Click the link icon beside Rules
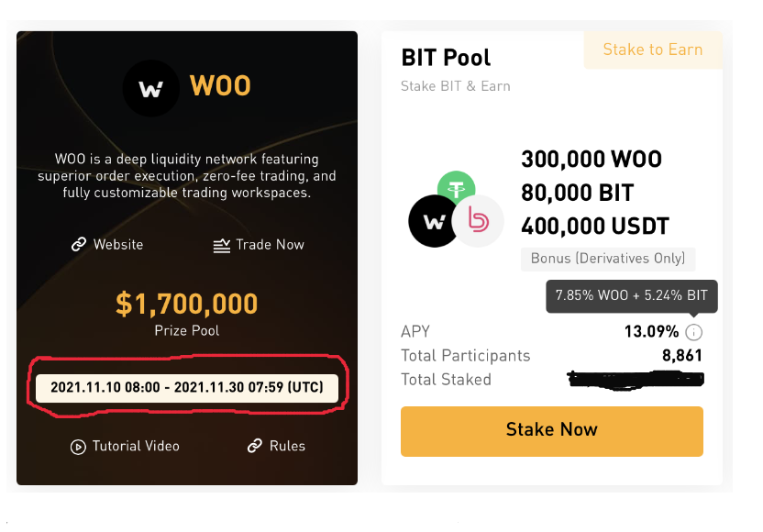763x532 pixels. pos(255,446)
